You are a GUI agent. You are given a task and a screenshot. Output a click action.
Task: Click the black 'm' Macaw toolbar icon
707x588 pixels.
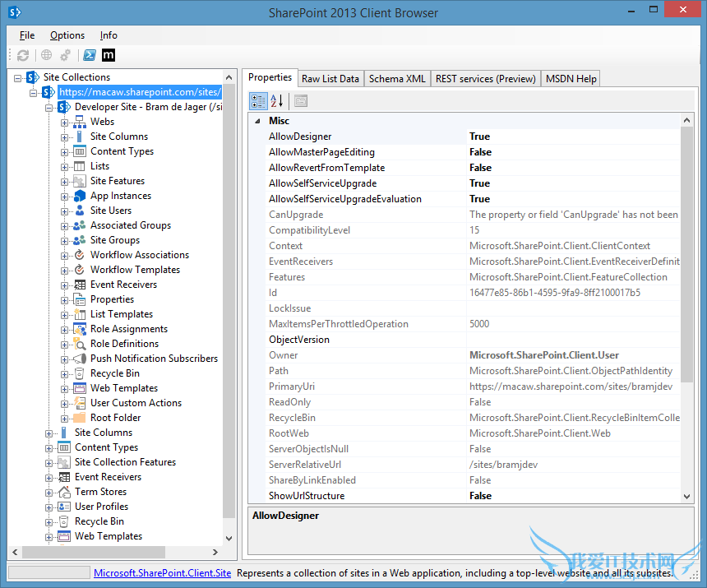tap(109, 55)
